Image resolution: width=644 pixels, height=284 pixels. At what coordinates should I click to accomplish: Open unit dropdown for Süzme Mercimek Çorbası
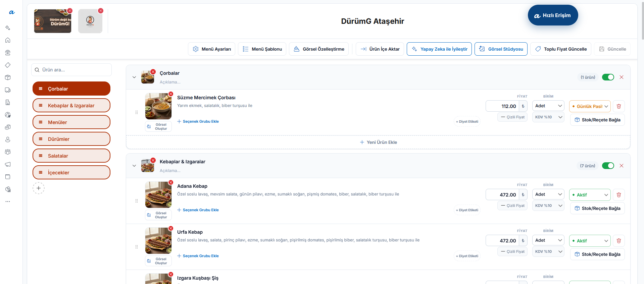pyautogui.click(x=548, y=106)
